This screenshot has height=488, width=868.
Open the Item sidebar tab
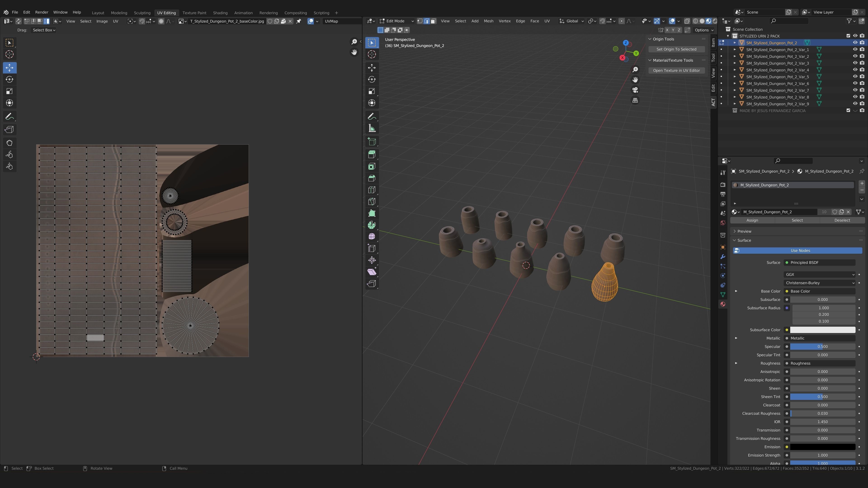point(713,42)
